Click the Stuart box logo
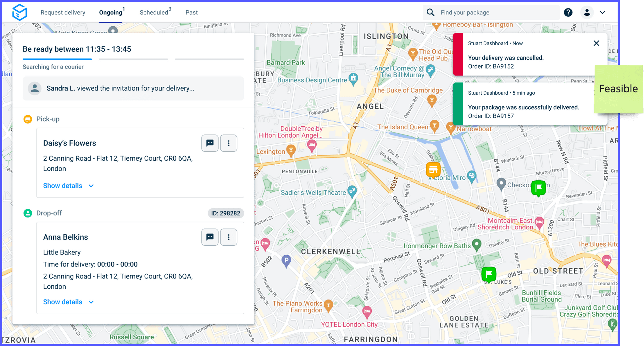644x346 pixels. pos(19,12)
